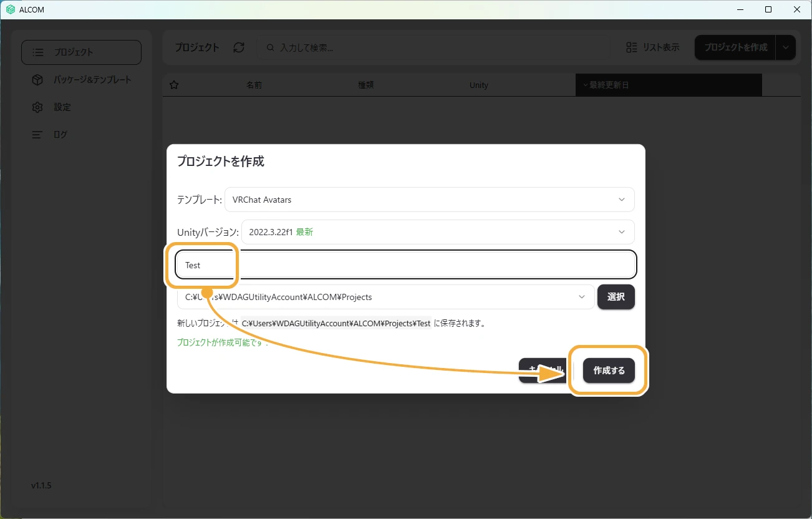Click the ALCOM app icon in title bar
The height and width of the screenshot is (519, 812).
pos(11,9)
